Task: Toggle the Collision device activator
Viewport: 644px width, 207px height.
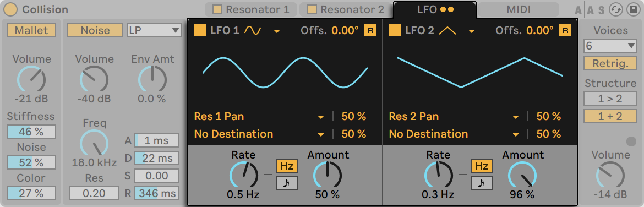Action: [x=10, y=9]
